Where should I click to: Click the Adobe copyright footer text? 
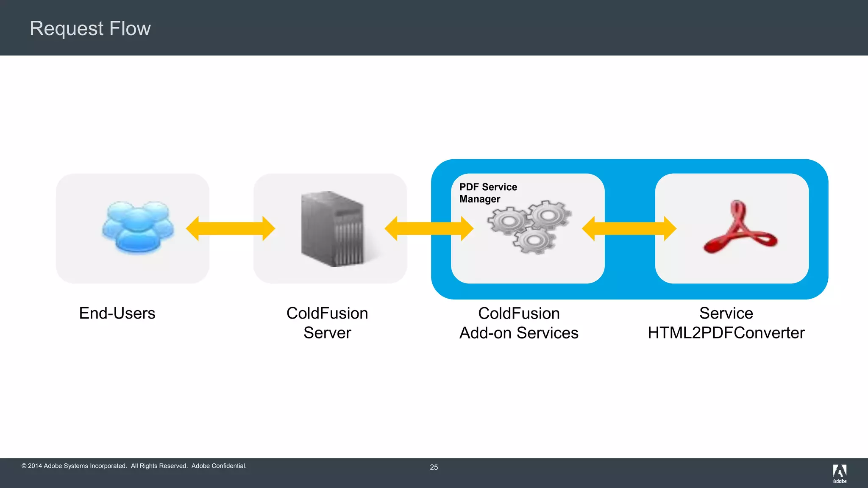coord(134,466)
